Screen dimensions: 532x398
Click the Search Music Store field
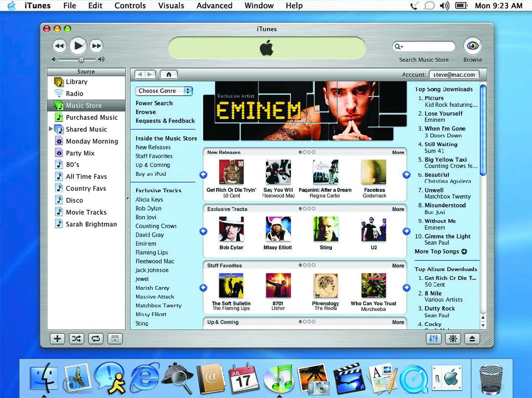pyautogui.click(x=424, y=47)
